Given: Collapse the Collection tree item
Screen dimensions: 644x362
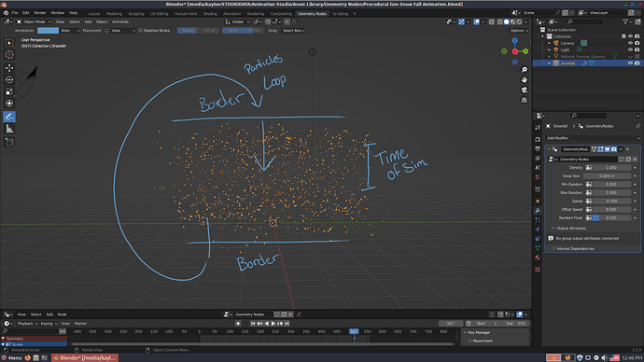Looking at the screenshot, I should click(543, 36).
